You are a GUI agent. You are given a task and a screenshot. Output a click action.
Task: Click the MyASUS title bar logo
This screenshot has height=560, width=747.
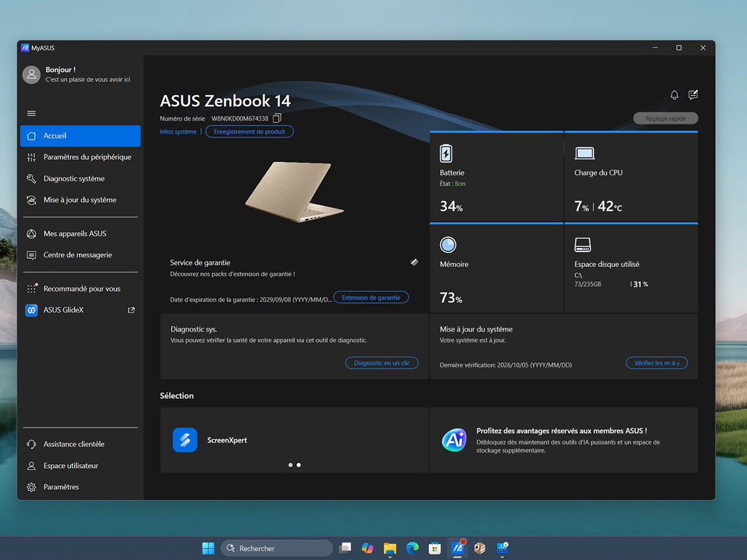(25, 48)
